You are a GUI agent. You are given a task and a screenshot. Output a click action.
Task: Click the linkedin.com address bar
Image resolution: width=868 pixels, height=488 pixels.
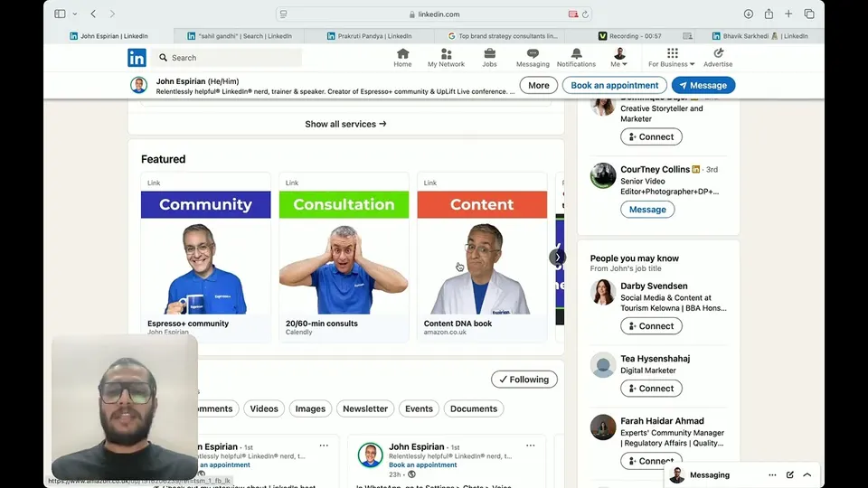pyautogui.click(x=434, y=14)
